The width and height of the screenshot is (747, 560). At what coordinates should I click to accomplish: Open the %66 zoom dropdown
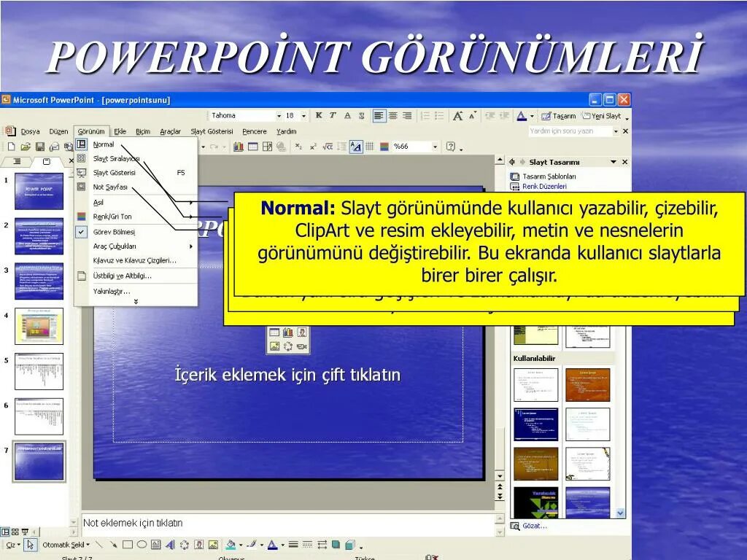435,147
